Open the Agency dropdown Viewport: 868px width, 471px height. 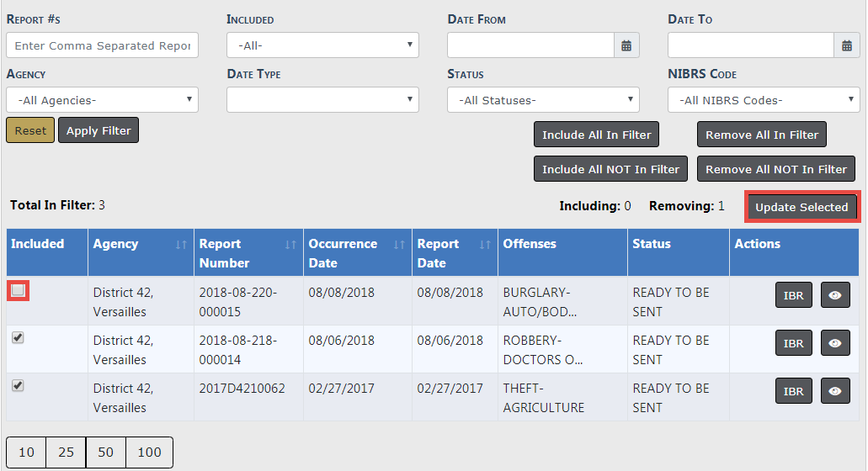[x=102, y=100]
